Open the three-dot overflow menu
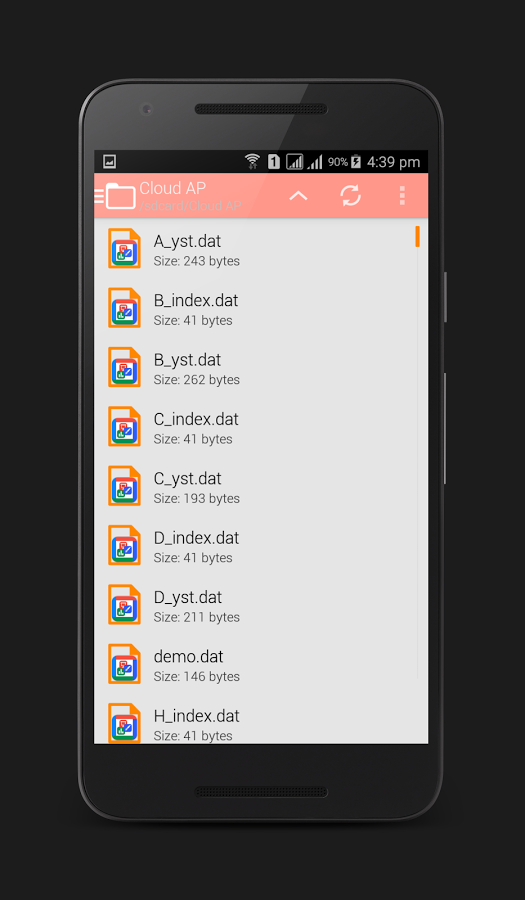Viewport: 525px width, 900px height. point(402,196)
